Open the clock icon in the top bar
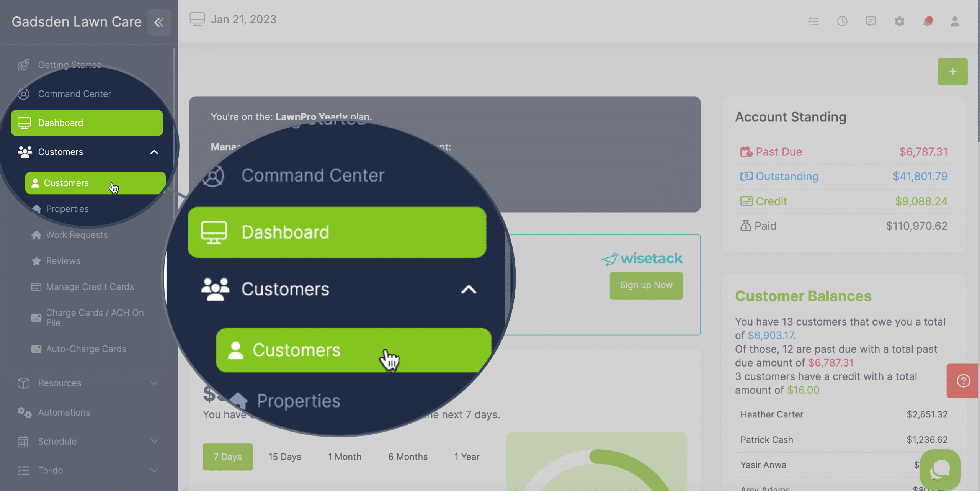Screen dimensions: 980x491 point(842,21)
